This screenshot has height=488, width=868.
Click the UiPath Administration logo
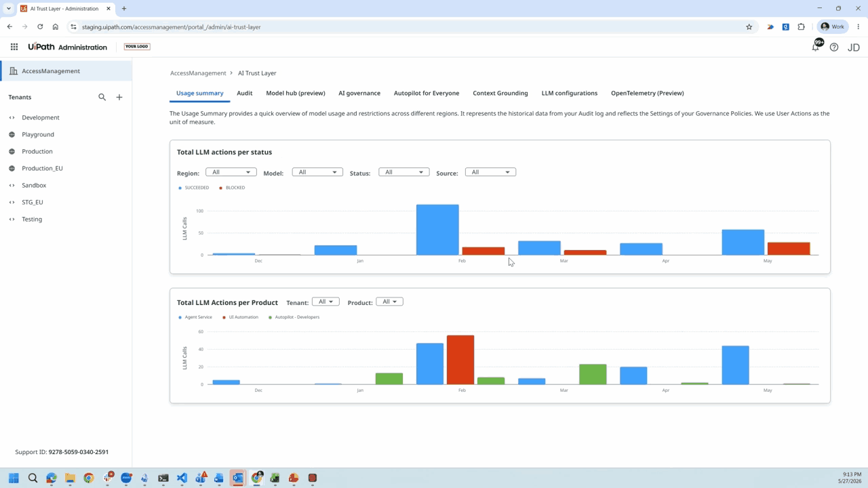68,47
